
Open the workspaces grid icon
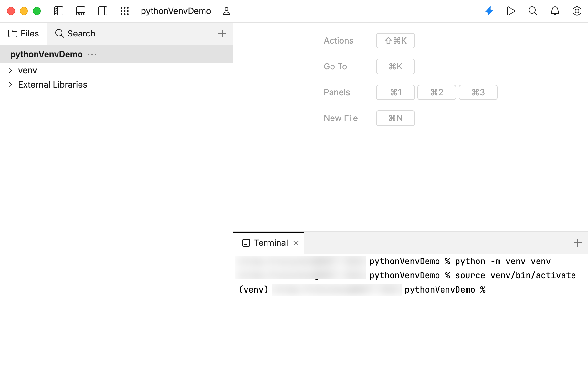click(125, 11)
